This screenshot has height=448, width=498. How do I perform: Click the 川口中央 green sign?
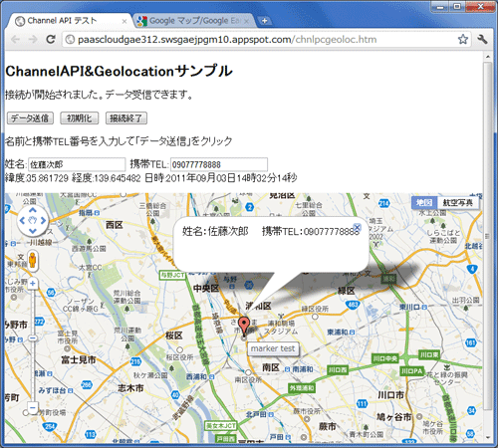384,358
